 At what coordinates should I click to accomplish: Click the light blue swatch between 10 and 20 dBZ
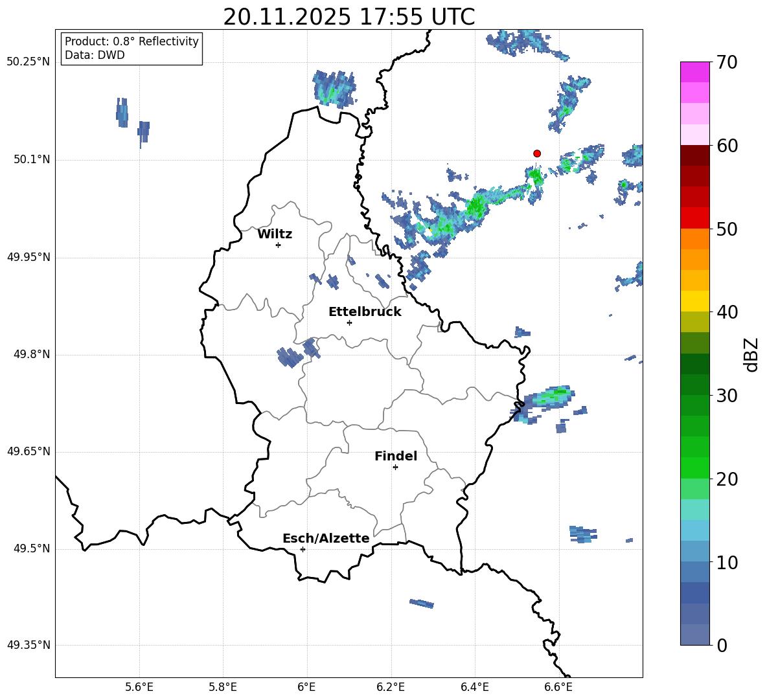click(695, 531)
